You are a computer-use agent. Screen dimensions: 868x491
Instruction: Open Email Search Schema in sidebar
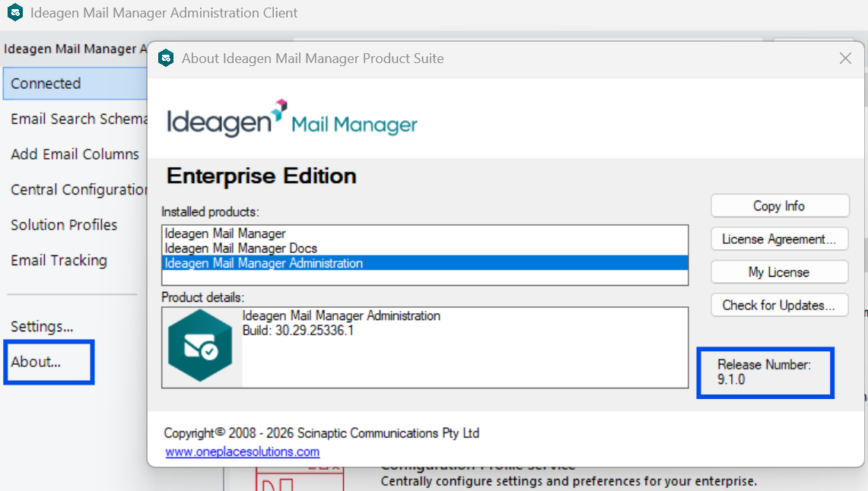(x=78, y=119)
